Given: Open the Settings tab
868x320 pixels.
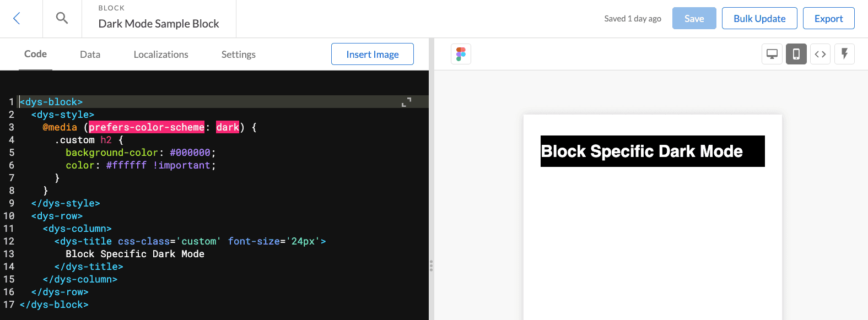Looking at the screenshot, I should (x=239, y=55).
